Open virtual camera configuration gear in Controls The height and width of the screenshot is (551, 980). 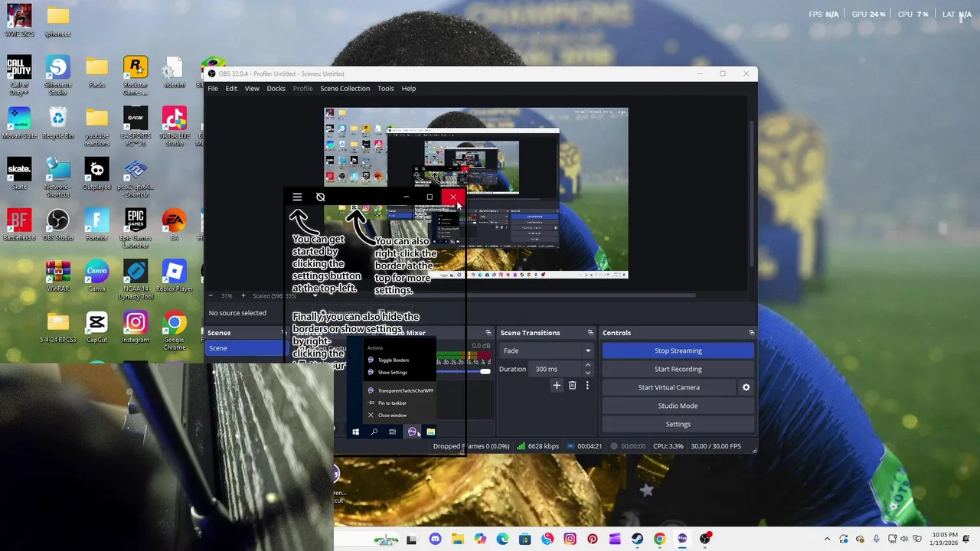(746, 387)
